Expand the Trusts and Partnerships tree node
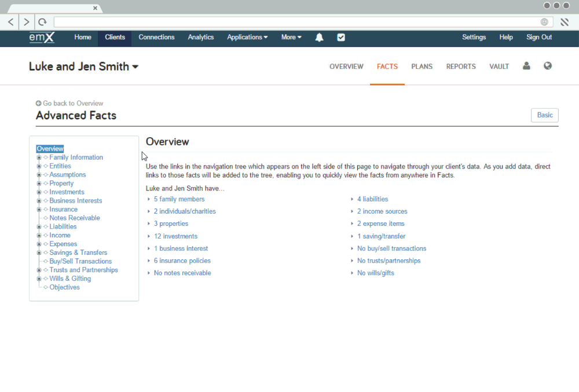 (39, 270)
